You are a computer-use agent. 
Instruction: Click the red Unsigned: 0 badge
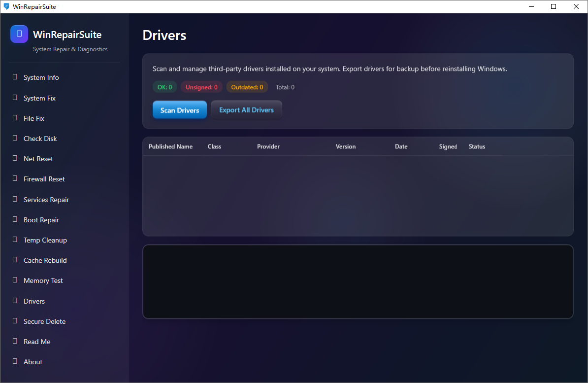[201, 87]
